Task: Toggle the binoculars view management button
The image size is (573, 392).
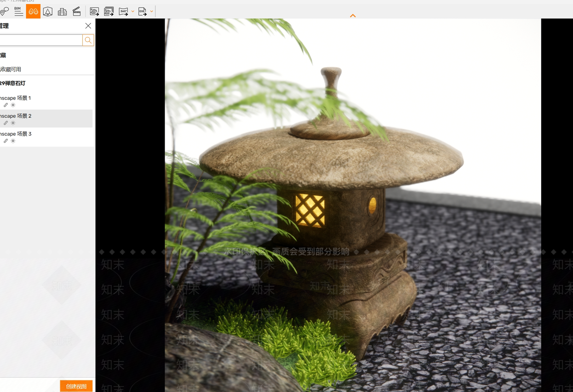Action: [x=33, y=11]
